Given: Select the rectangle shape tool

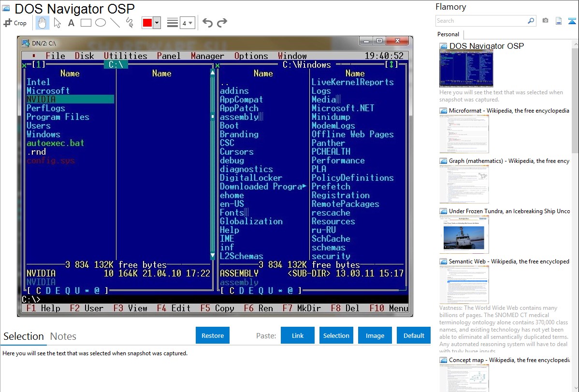Looking at the screenshot, I should click(86, 23).
